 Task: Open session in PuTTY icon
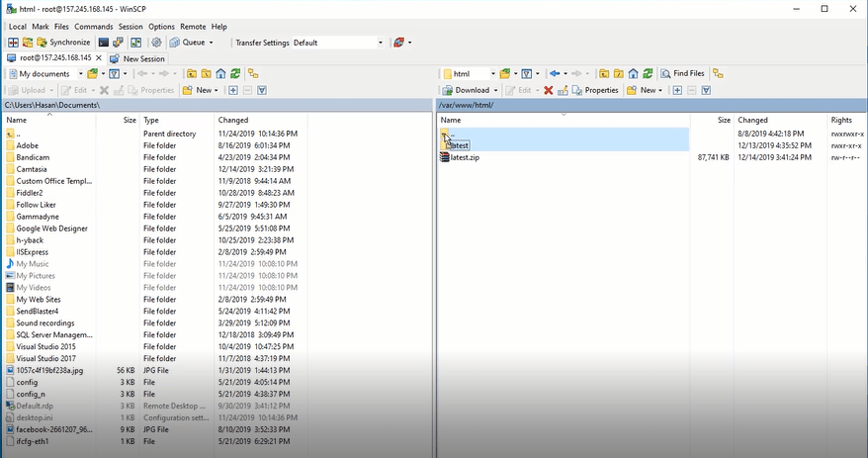118,43
